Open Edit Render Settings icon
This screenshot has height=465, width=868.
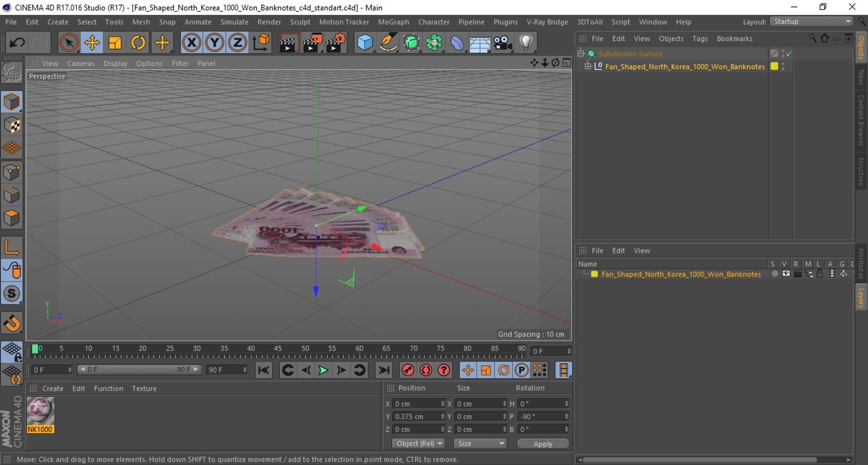click(336, 43)
